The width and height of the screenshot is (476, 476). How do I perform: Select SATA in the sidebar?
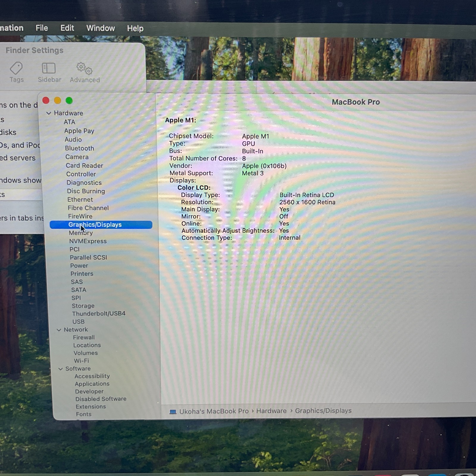[x=79, y=290]
